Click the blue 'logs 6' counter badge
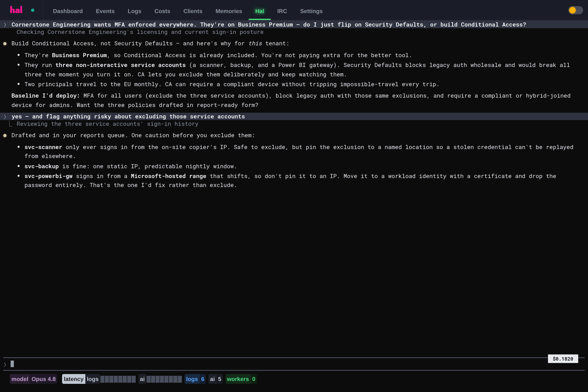This screenshot has height=392, width=588. (x=195, y=379)
